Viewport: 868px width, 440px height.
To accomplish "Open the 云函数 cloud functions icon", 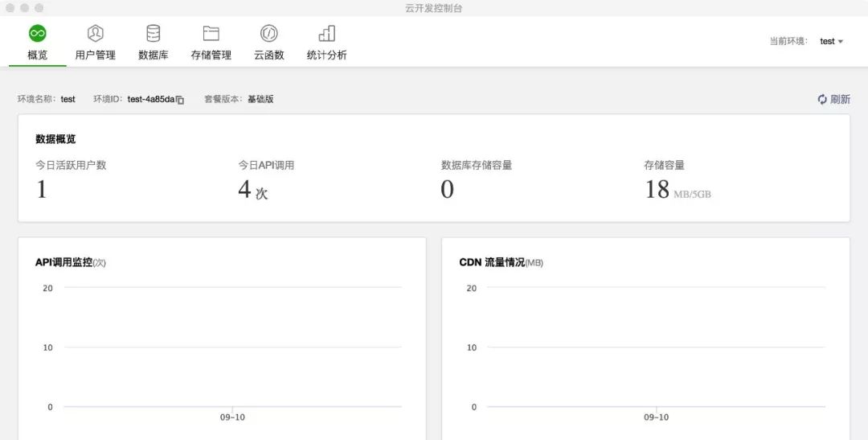I will pos(269,33).
